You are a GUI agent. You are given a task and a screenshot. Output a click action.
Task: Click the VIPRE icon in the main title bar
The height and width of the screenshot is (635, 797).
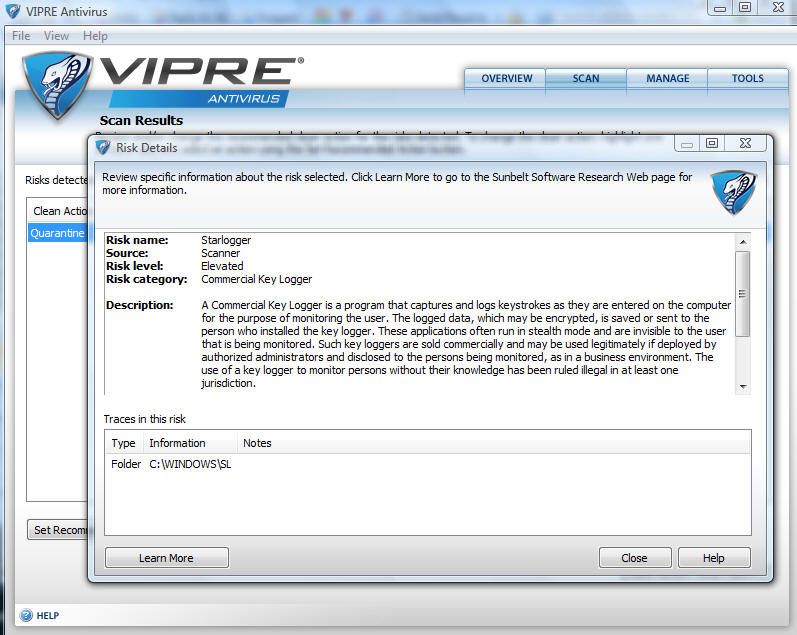click(x=12, y=12)
